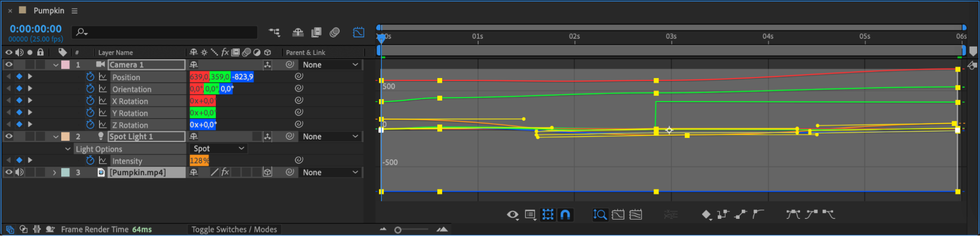
Task: Toggle quality switch on Pumpkin.mp4
Action: click(214, 172)
